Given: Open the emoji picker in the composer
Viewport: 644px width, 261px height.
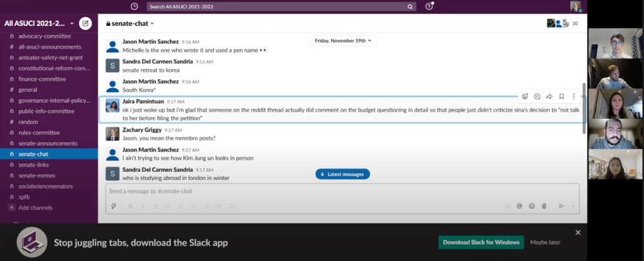Looking at the screenshot, I should pyautogui.click(x=532, y=206).
